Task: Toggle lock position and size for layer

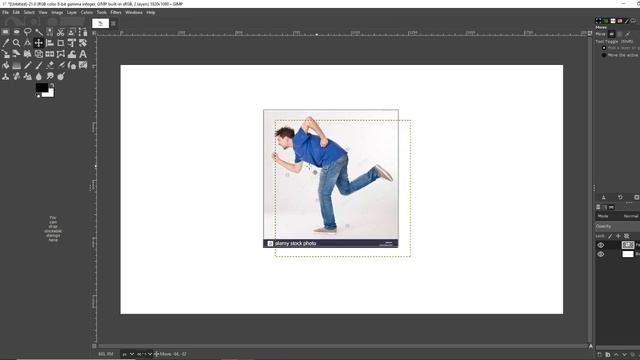Action: (x=618, y=236)
